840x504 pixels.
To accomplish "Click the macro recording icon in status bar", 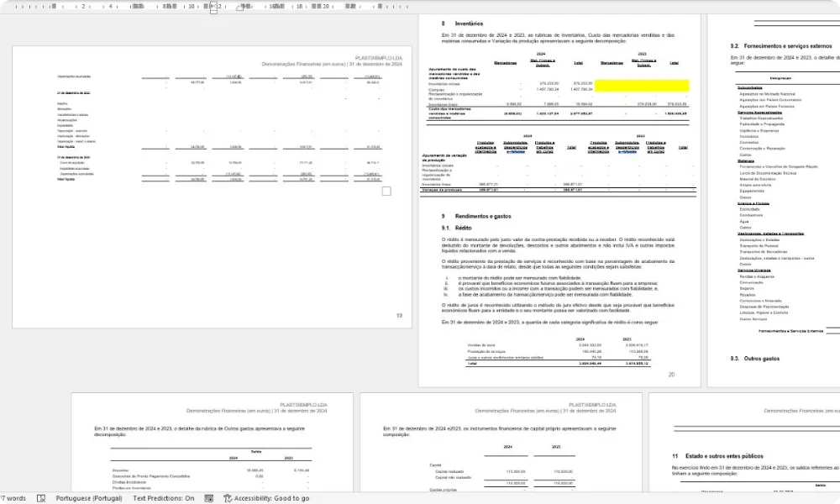I will point(209,498).
